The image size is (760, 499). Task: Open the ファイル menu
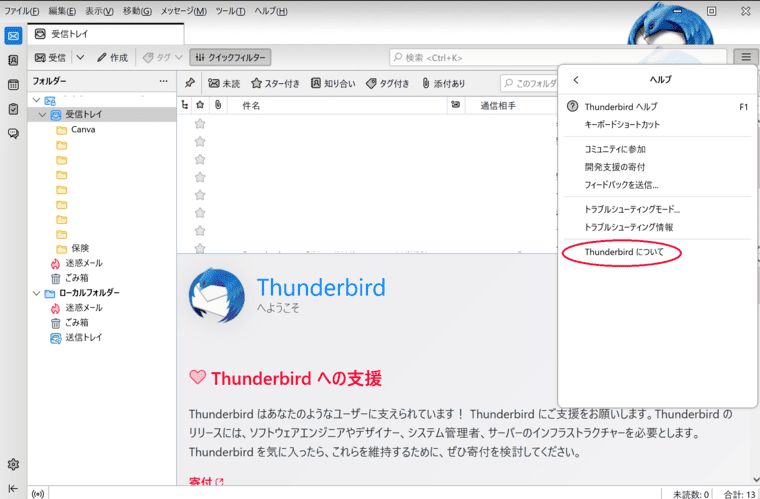(x=22, y=11)
